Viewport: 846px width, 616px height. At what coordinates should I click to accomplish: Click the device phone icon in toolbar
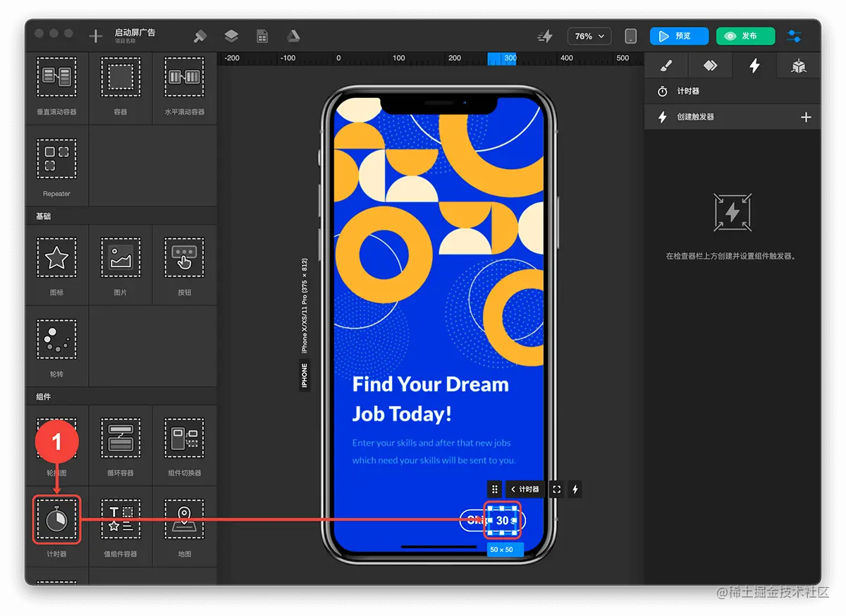(631, 36)
